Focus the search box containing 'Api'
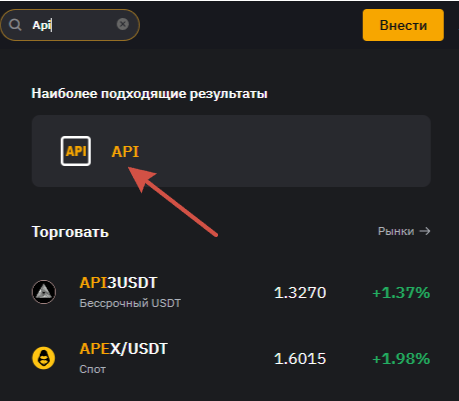Image resolution: width=459 pixels, height=401 pixels. pos(70,25)
